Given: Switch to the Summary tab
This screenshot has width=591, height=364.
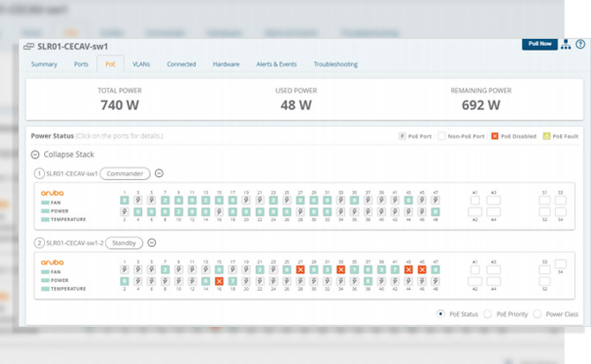Looking at the screenshot, I should [44, 64].
